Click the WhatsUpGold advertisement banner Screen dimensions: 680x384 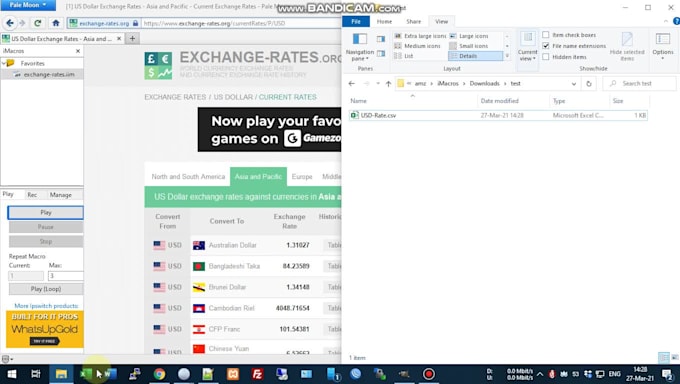[45, 329]
